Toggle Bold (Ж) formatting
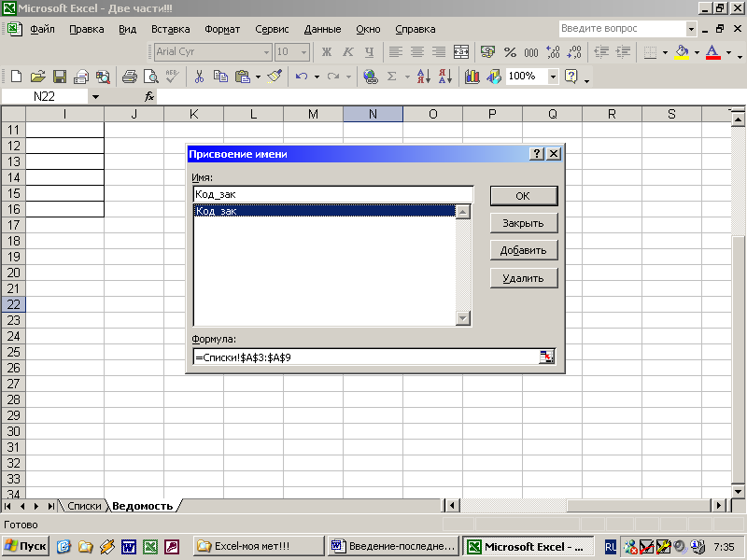 (x=326, y=52)
